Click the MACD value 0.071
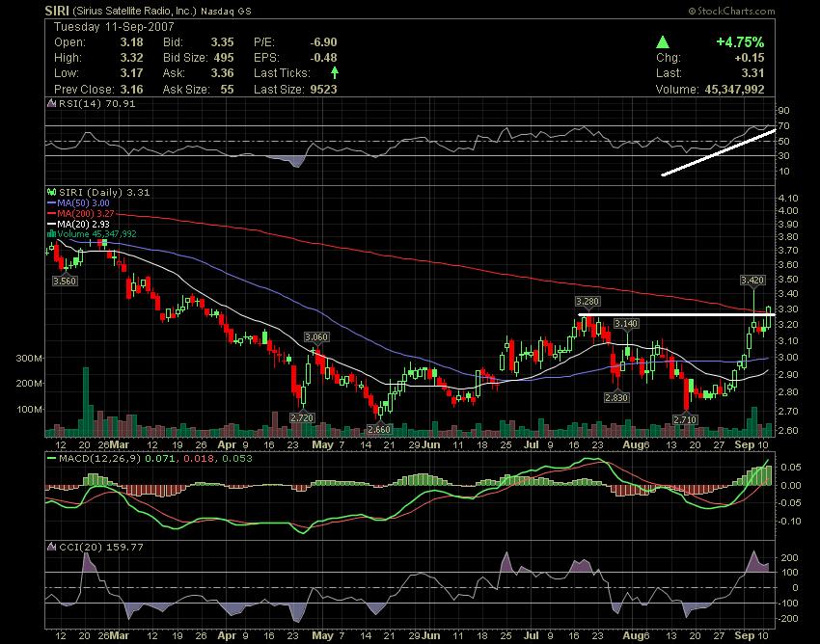Image resolution: width=820 pixels, height=644 pixels. pos(158,459)
